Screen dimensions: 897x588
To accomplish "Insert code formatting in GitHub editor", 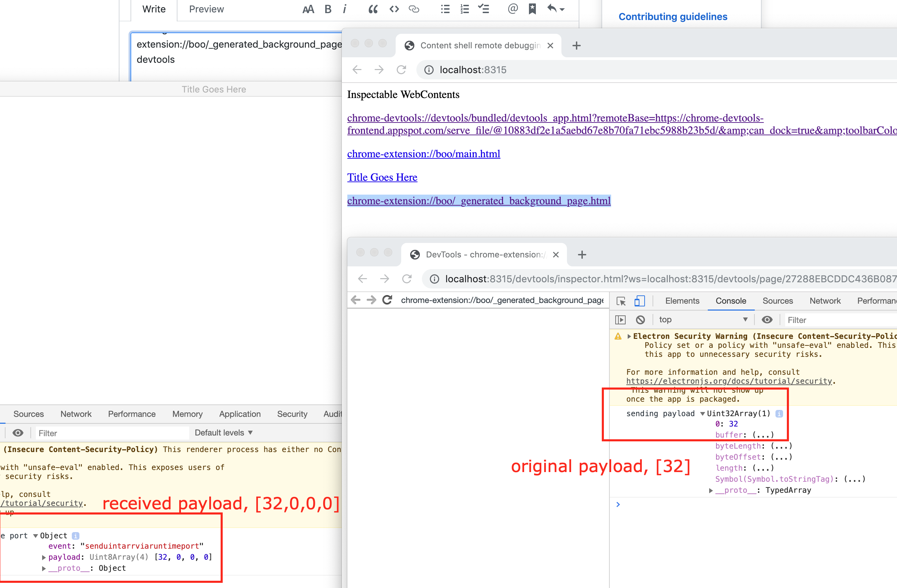I will tap(394, 9).
